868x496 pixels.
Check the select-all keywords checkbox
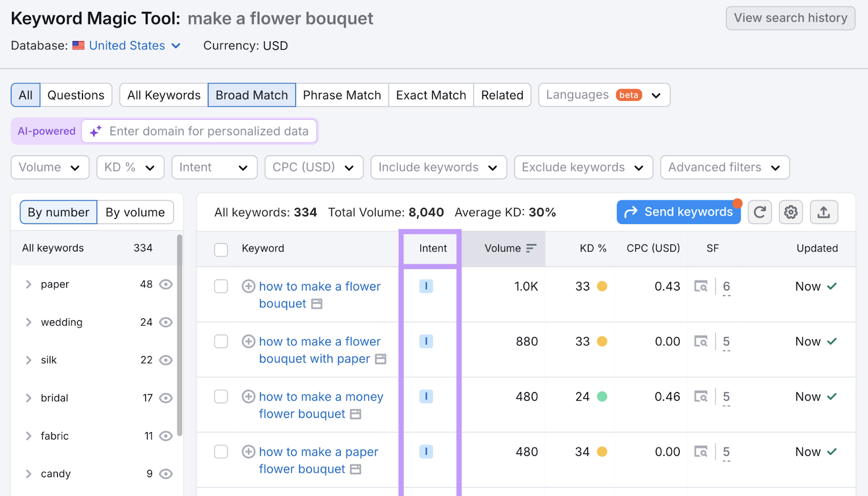221,250
